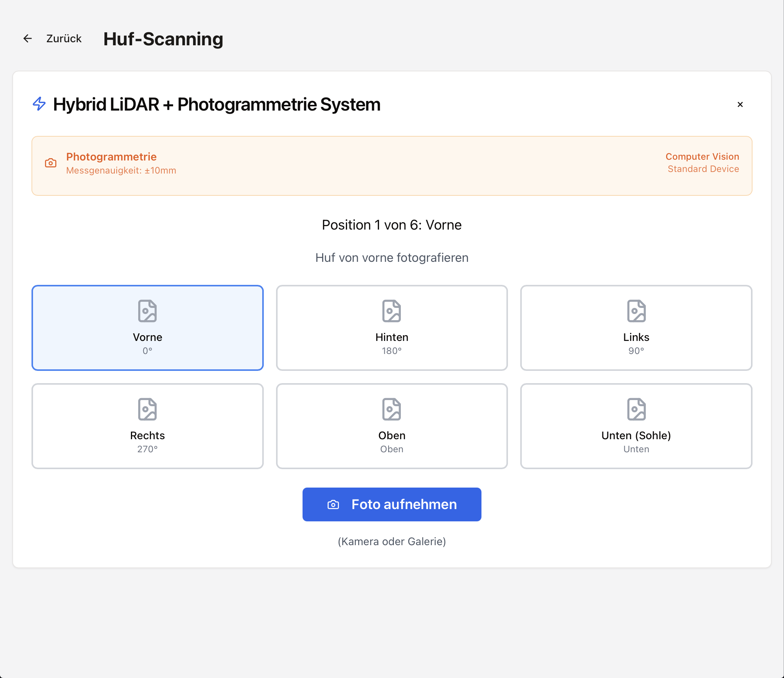Click the lightning bolt icon
The image size is (784, 678).
[39, 104]
